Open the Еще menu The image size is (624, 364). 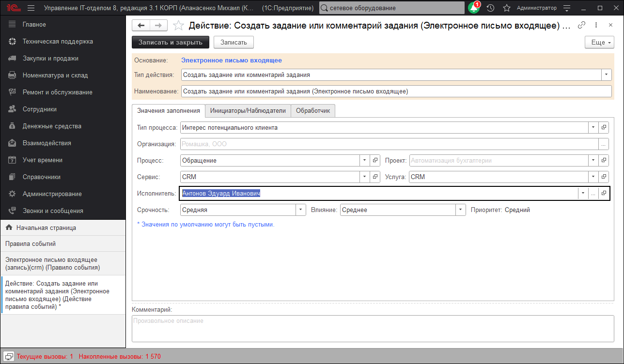[599, 42]
